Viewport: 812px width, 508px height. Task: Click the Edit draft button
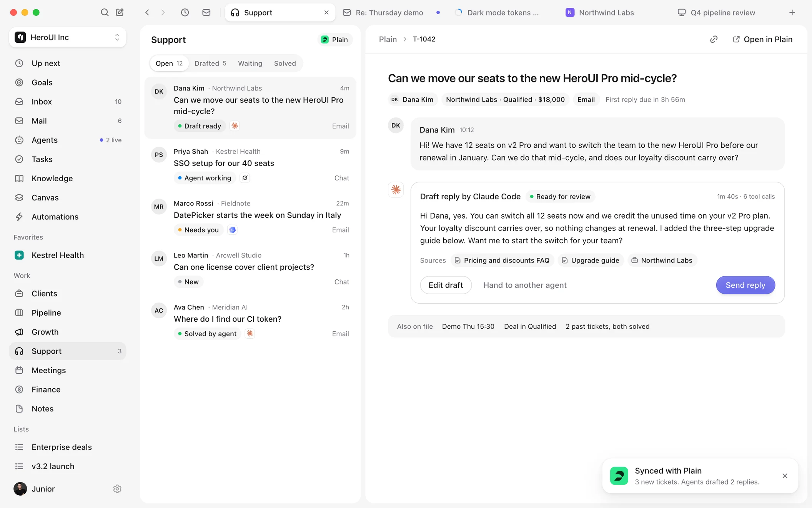pyautogui.click(x=446, y=285)
